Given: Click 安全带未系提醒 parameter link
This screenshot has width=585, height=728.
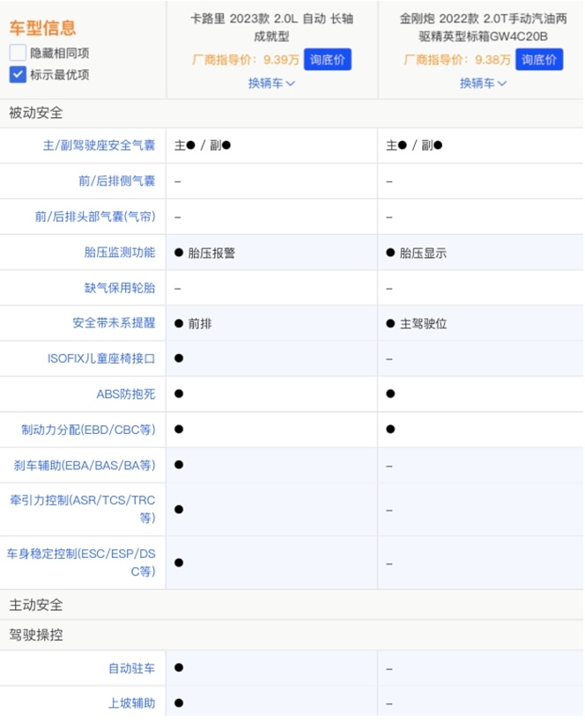Looking at the screenshot, I should point(114,323).
